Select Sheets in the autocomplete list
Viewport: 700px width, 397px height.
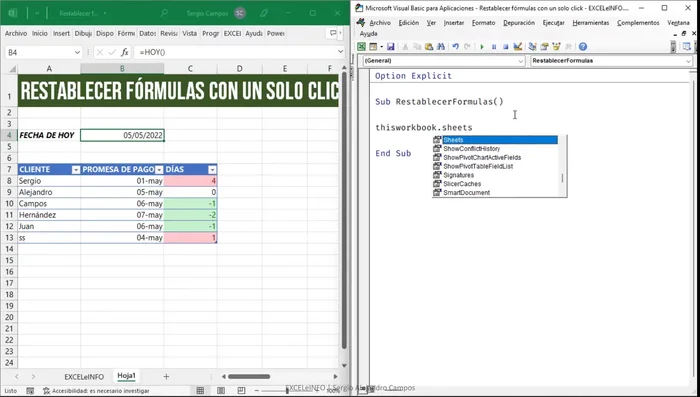(495, 140)
